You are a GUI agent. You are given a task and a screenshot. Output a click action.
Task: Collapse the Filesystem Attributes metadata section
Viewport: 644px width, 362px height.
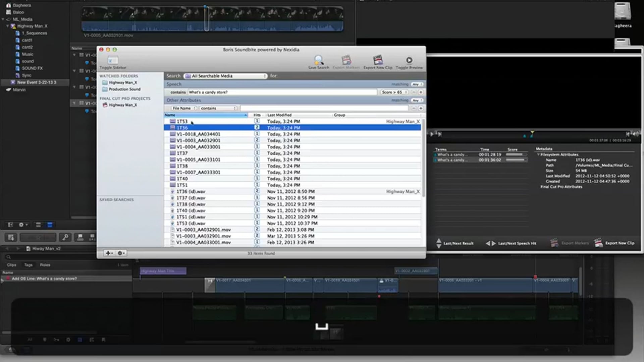tap(538, 155)
